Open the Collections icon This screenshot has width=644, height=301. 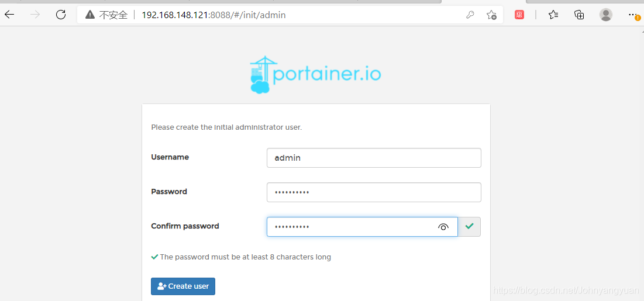pos(579,15)
